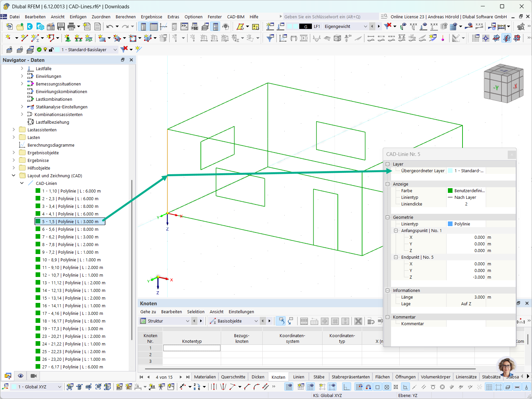Switch to the Materialien tab
The width and height of the screenshot is (532, 399).
click(x=205, y=377)
